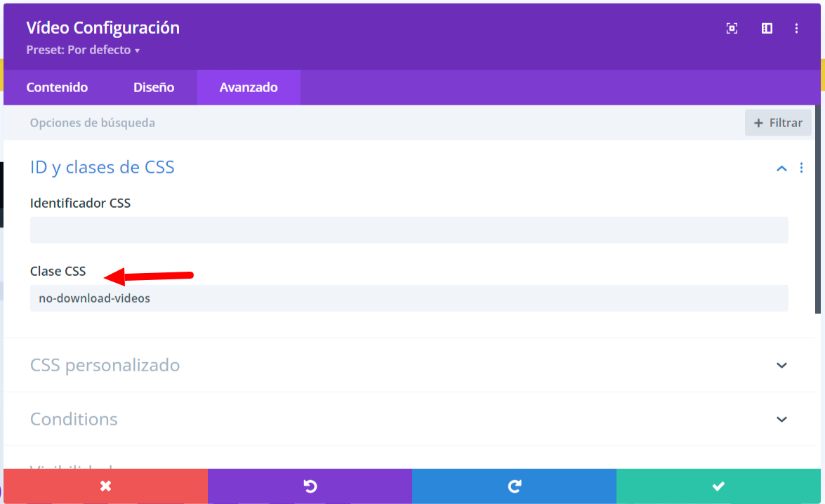
Task: Discard changes with red X button
Action: coord(106,486)
